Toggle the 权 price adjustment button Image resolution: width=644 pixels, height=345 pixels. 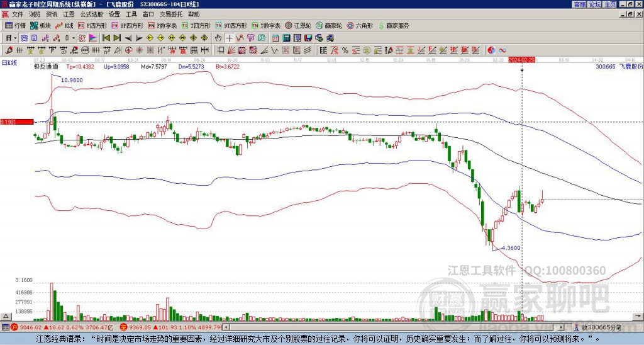pos(82,38)
